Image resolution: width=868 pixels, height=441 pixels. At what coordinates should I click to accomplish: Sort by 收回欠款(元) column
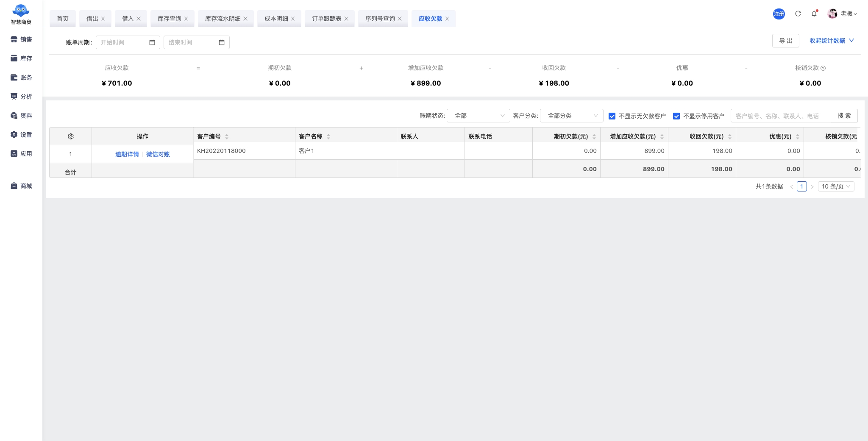tap(730, 136)
